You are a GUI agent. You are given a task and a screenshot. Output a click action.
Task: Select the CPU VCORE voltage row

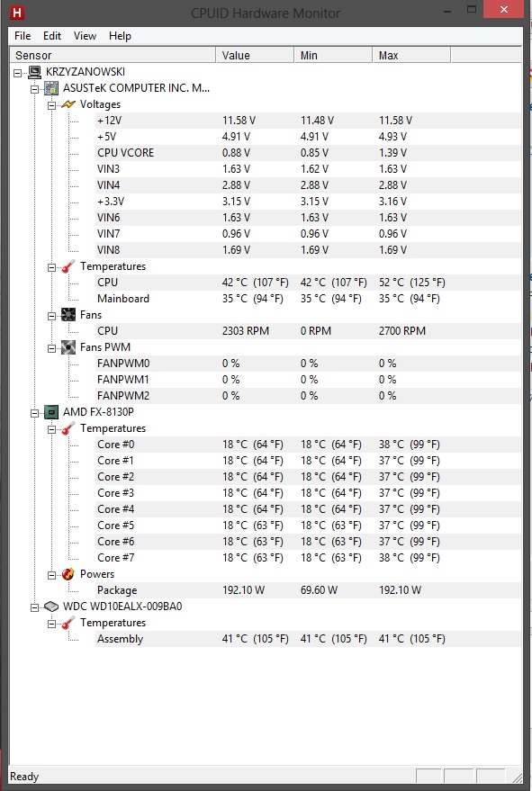coord(308,153)
